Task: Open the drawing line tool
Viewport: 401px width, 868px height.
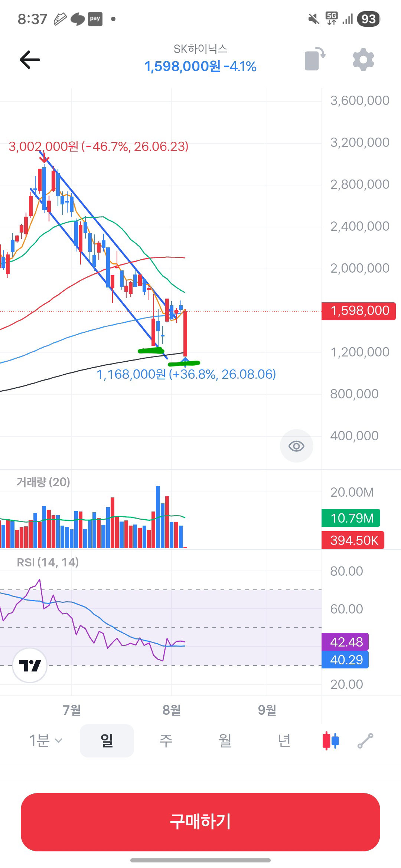Action: click(x=365, y=741)
